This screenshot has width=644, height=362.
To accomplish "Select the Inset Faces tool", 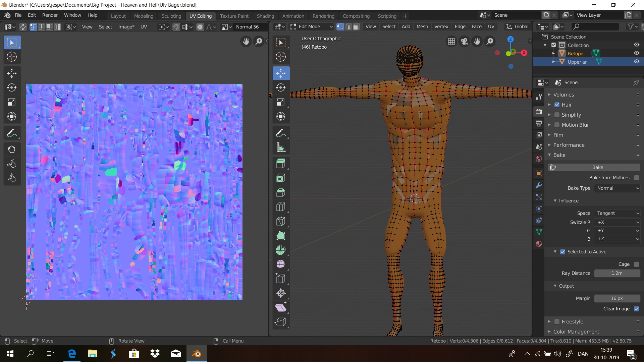I will 281,178.
